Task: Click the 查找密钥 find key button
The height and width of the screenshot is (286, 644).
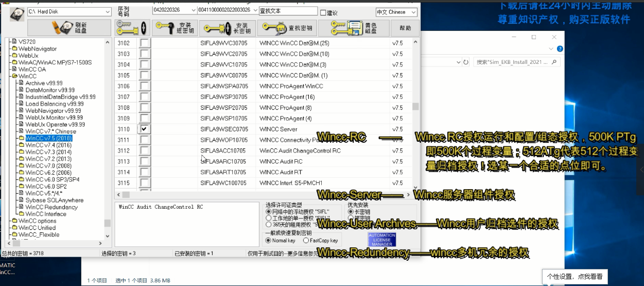Action: (x=286, y=28)
